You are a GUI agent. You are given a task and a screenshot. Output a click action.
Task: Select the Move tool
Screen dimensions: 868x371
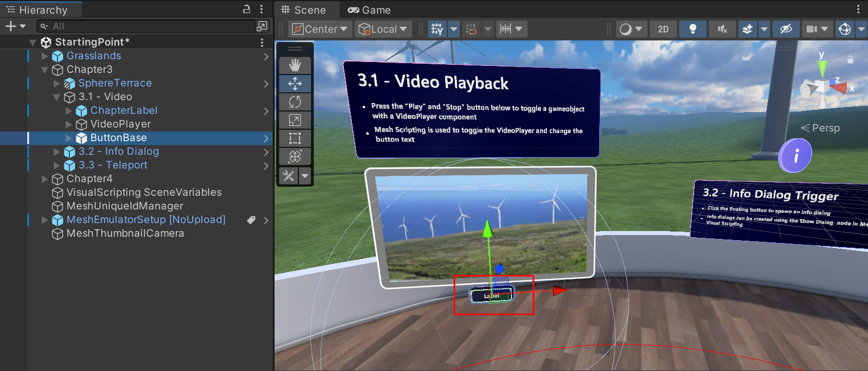pos(295,84)
